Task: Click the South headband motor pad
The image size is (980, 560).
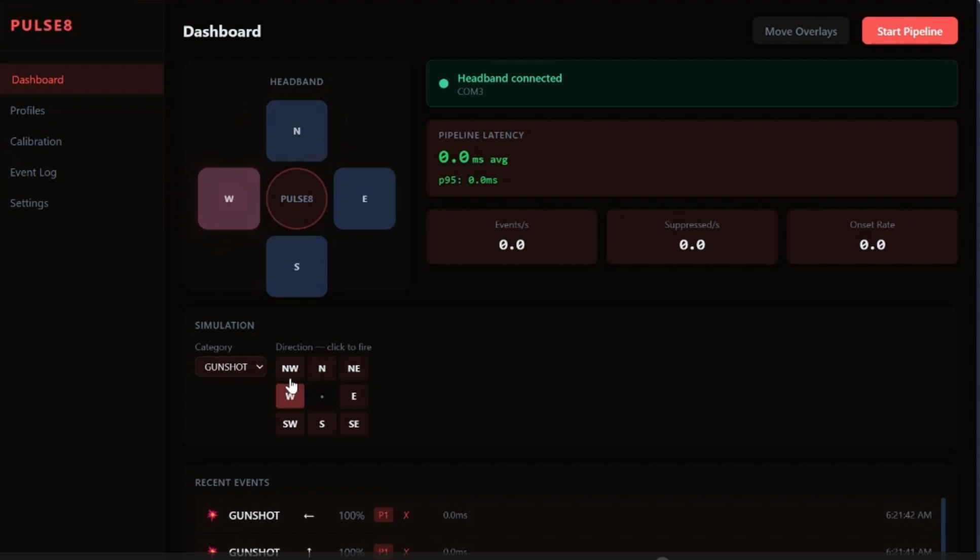Action: pos(296,267)
